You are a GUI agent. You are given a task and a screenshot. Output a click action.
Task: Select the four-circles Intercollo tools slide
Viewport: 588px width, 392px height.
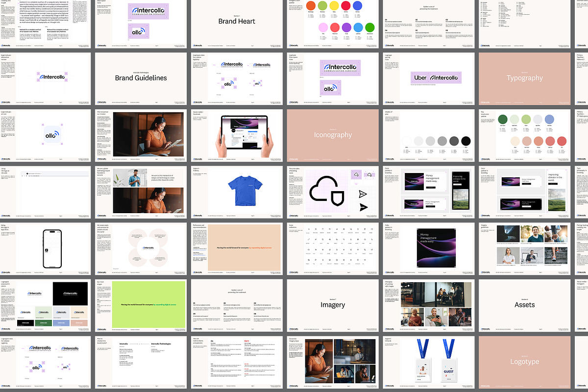pos(141,248)
